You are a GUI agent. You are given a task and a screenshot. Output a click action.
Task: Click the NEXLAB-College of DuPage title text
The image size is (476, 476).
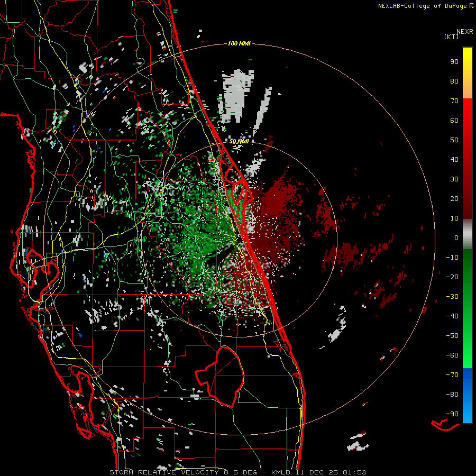pos(426,6)
